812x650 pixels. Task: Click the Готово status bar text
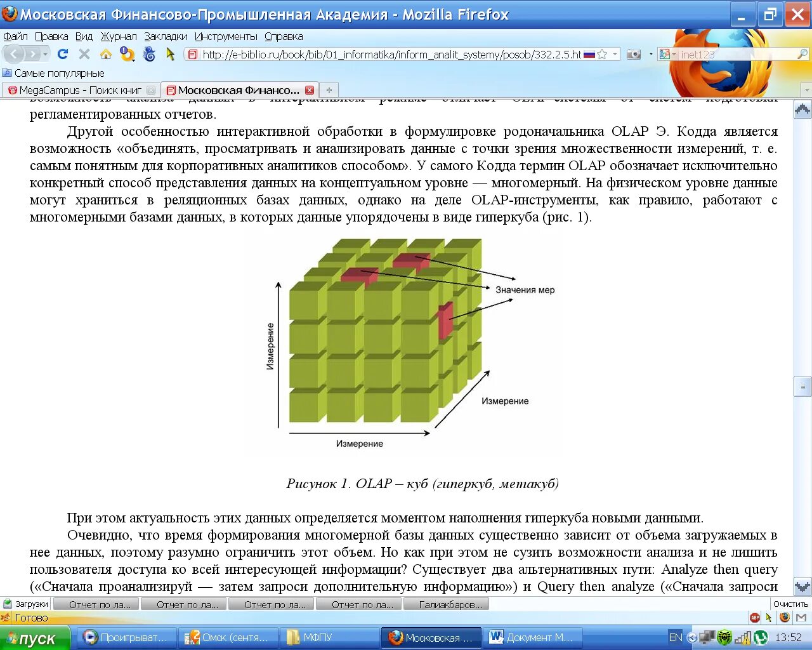pos(31,618)
